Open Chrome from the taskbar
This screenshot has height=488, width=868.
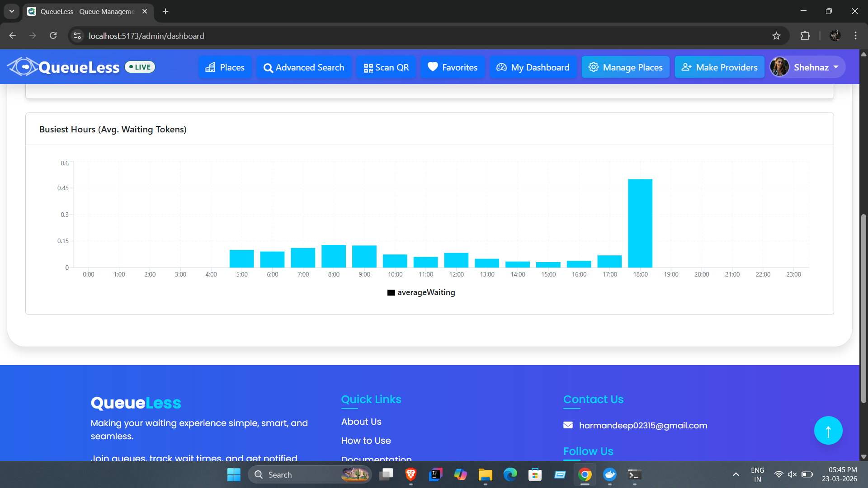click(x=585, y=474)
